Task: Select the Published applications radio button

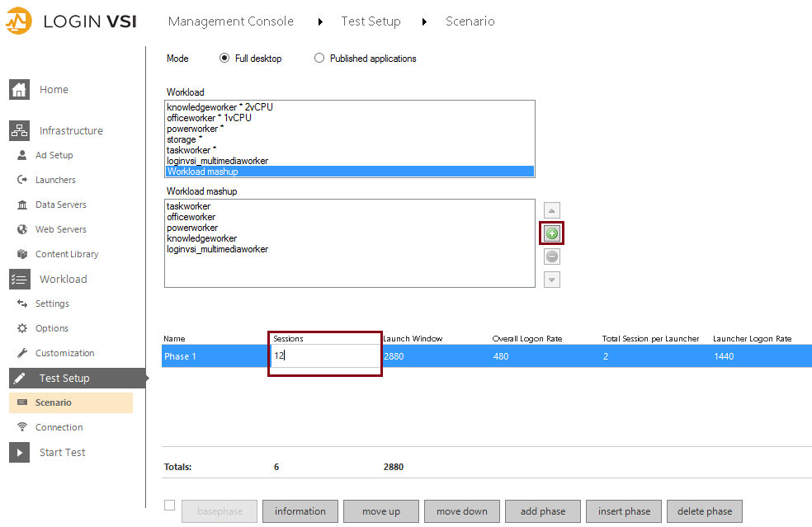Action: (x=319, y=58)
